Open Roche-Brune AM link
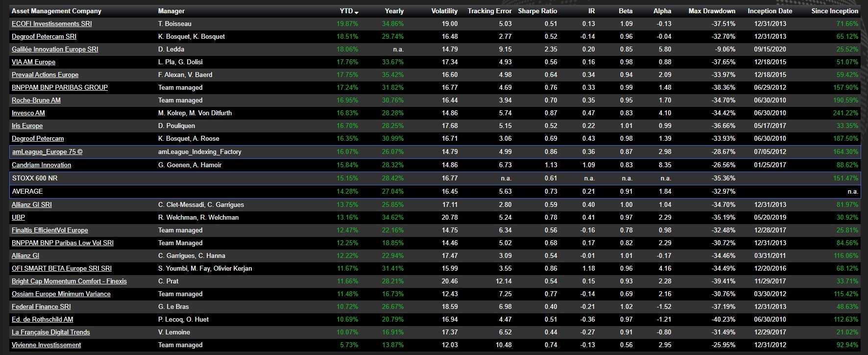 pyautogui.click(x=36, y=100)
